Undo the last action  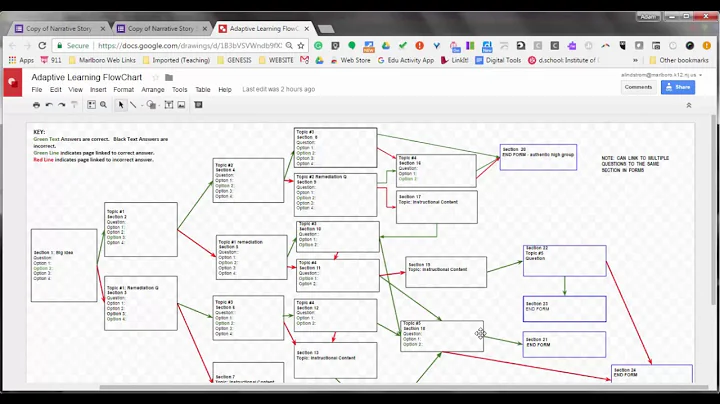pyautogui.click(x=49, y=105)
